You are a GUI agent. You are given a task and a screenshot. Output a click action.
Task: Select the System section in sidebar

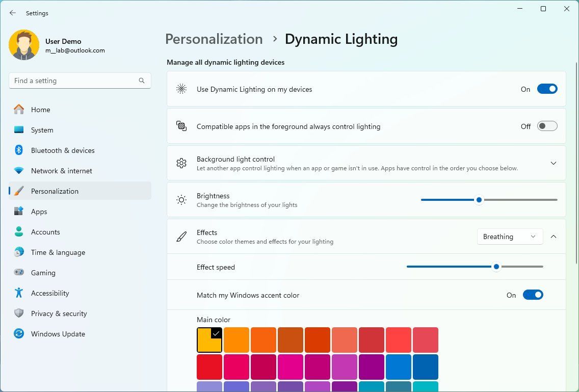(42, 130)
